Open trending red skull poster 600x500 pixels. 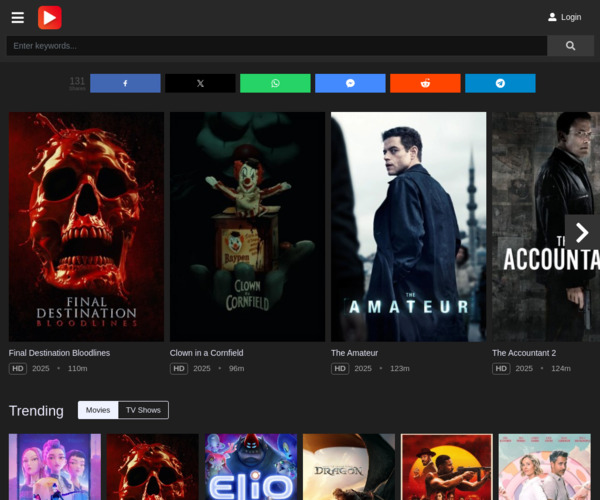(153, 467)
